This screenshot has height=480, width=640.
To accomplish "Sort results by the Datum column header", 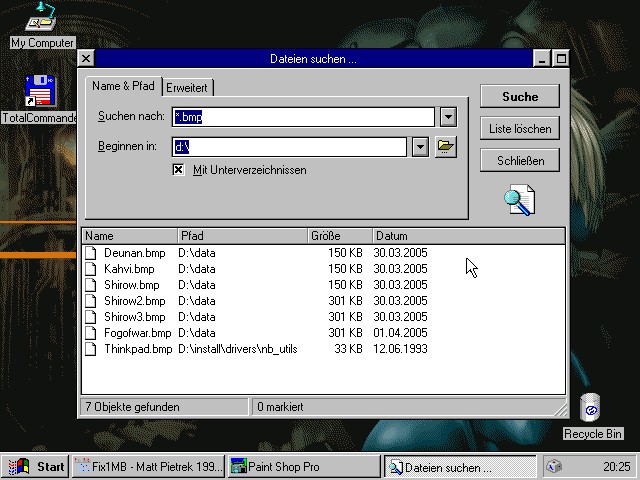I will [469, 236].
